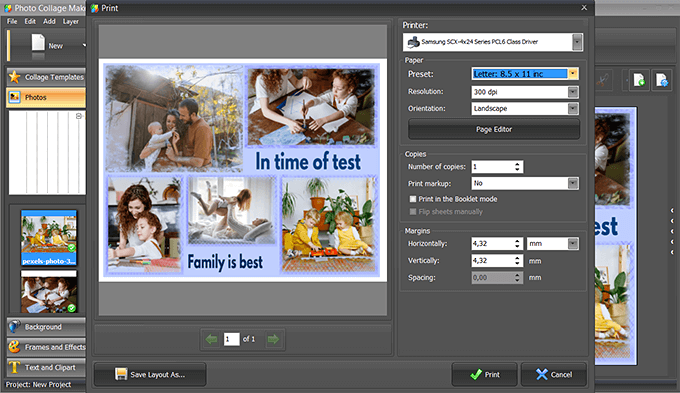The image size is (680, 393).
Task: Click the Project: New Project status text
Action: point(39,384)
